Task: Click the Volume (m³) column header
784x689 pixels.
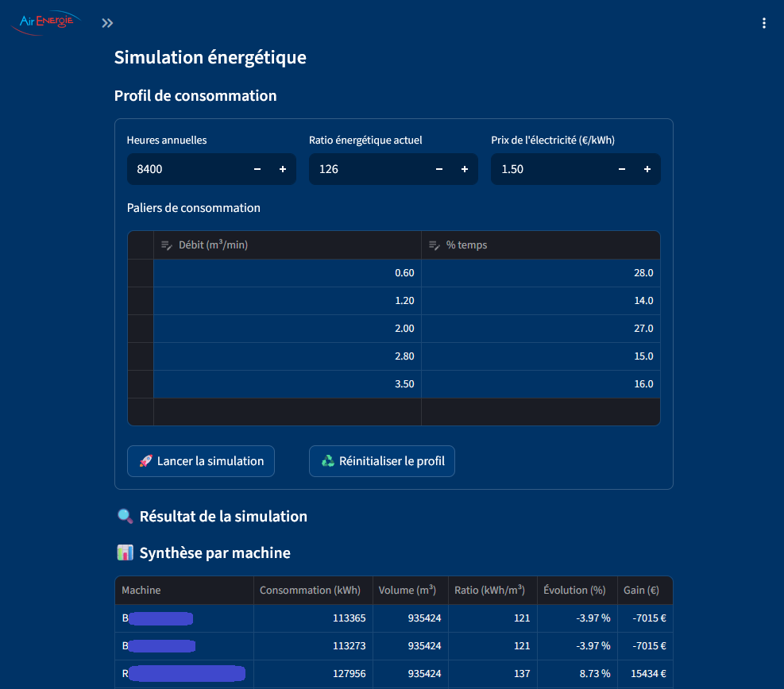Action: click(411, 590)
